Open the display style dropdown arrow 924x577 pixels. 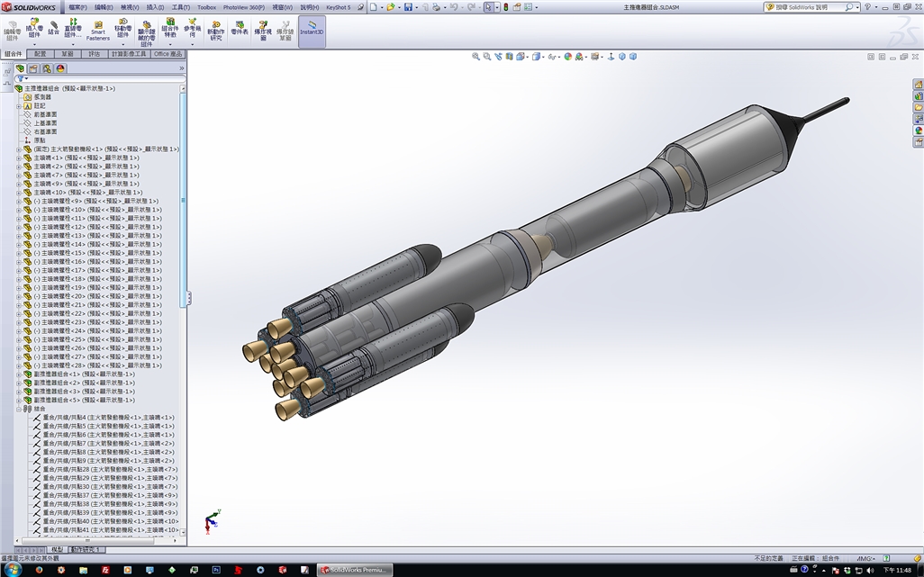542,57
